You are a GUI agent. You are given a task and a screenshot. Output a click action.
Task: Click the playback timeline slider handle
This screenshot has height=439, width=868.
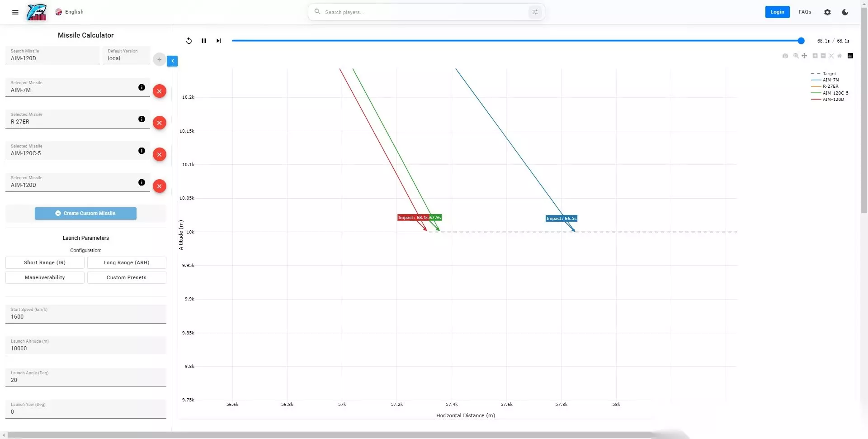[x=801, y=41]
